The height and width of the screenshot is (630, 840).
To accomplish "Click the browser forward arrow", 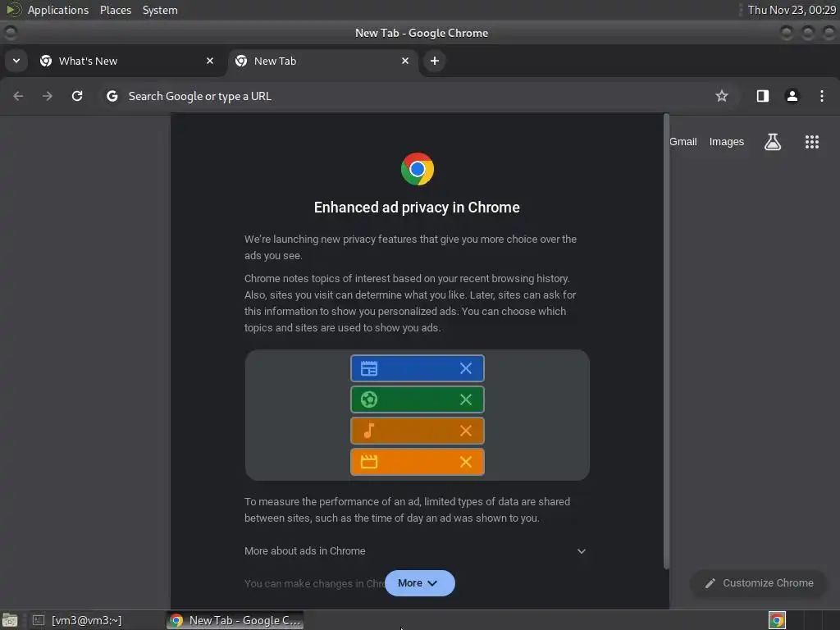I will coord(48,96).
